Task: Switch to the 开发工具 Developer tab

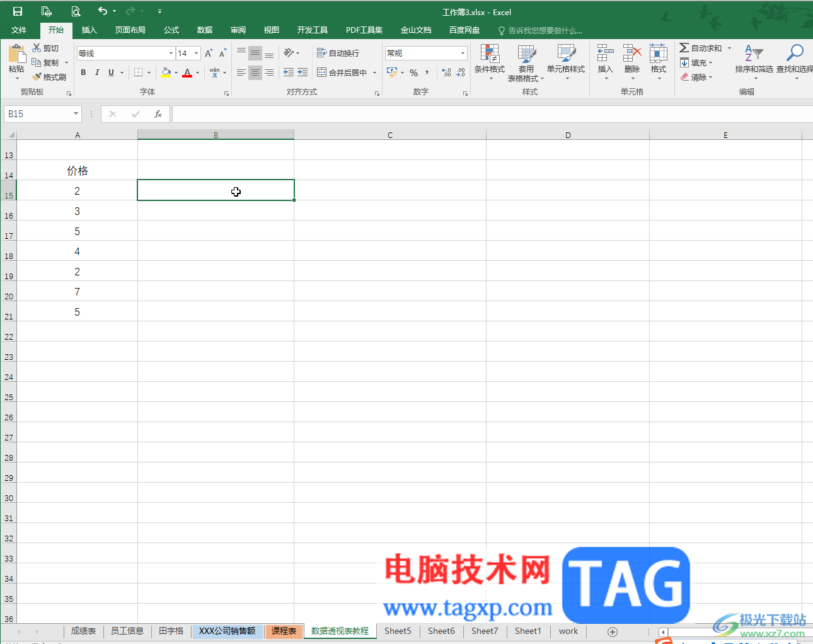Action: pos(313,30)
